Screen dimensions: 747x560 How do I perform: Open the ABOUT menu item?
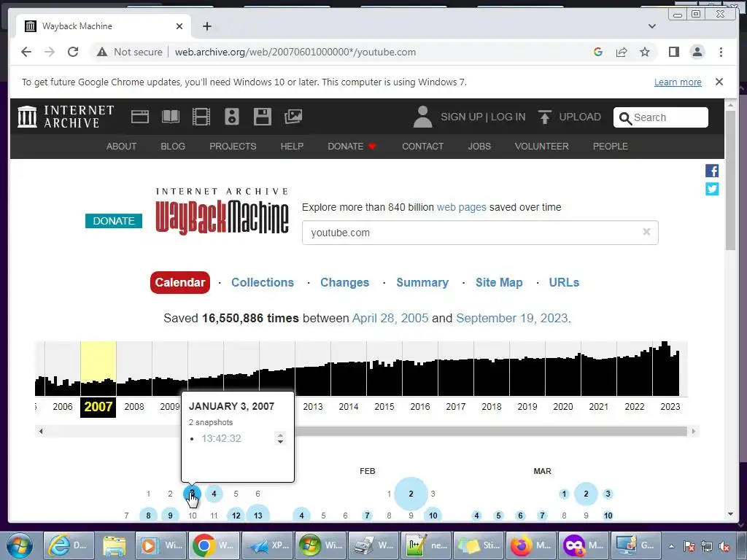coord(122,146)
